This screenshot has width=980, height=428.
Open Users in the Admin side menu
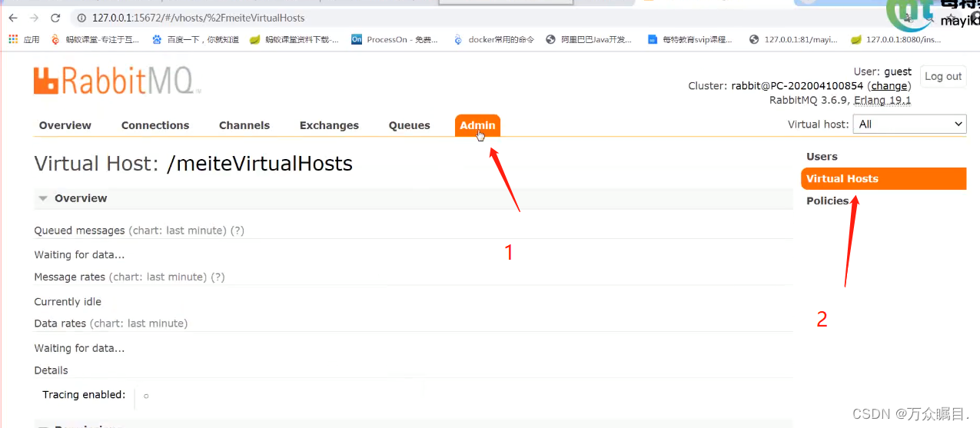pyautogui.click(x=822, y=157)
